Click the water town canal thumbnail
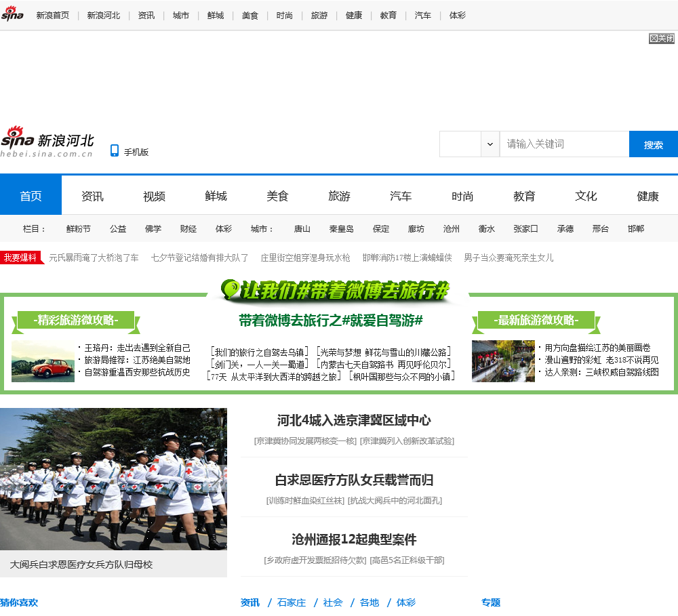The width and height of the screenshot is (678, 616). pos(503,361)
